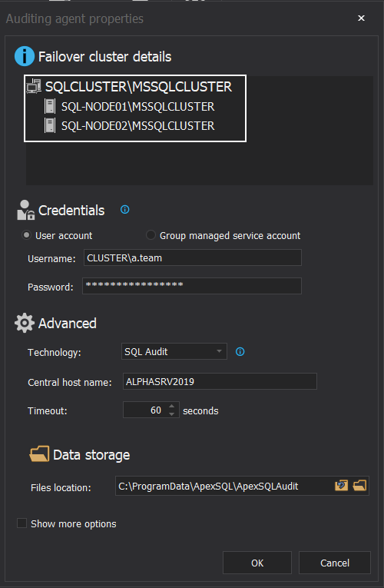
Task: Click the Cancel button
Action: [x=335, y=563]
